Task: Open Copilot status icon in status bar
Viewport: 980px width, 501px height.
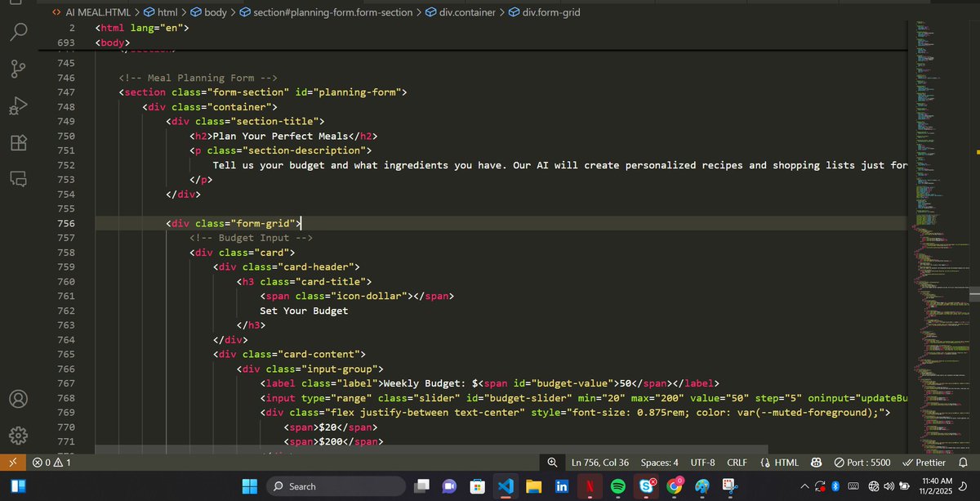Action: [x=817, y=463]
